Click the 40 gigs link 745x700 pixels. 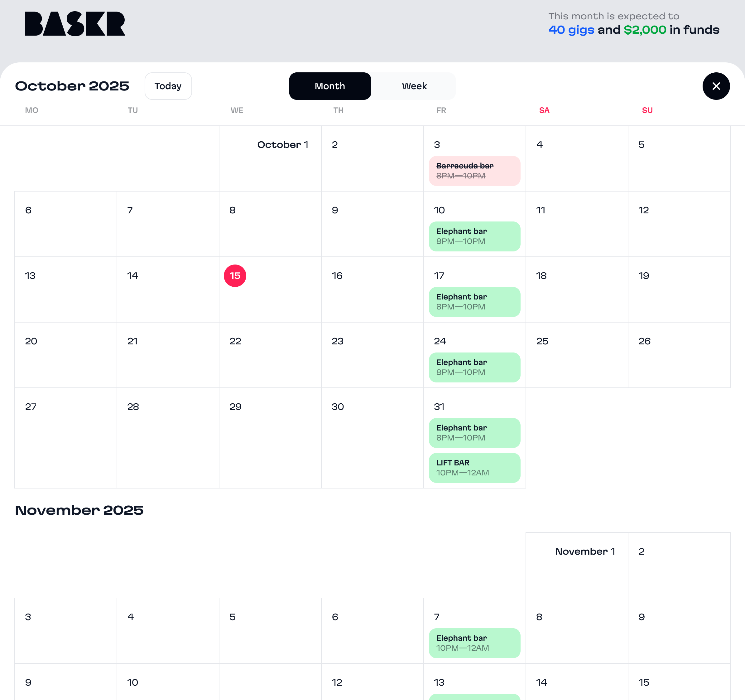coord(571,30)
